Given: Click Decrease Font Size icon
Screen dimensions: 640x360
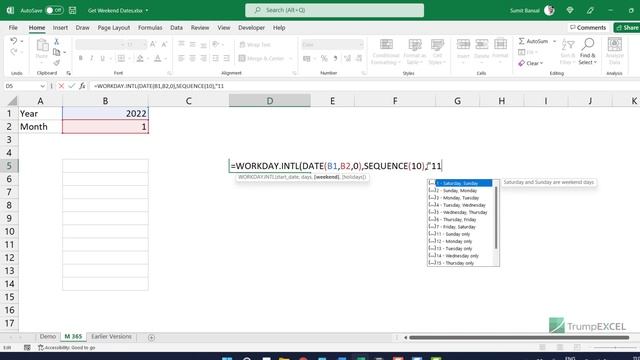Looking at the screenshot, I should (x=164, y=44).
